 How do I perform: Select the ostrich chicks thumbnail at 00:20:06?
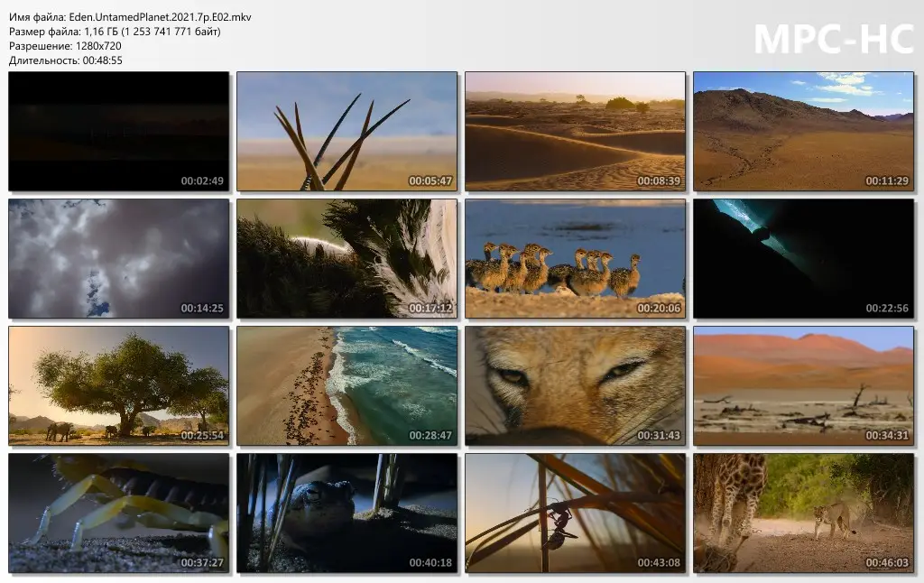click(575, 259)
